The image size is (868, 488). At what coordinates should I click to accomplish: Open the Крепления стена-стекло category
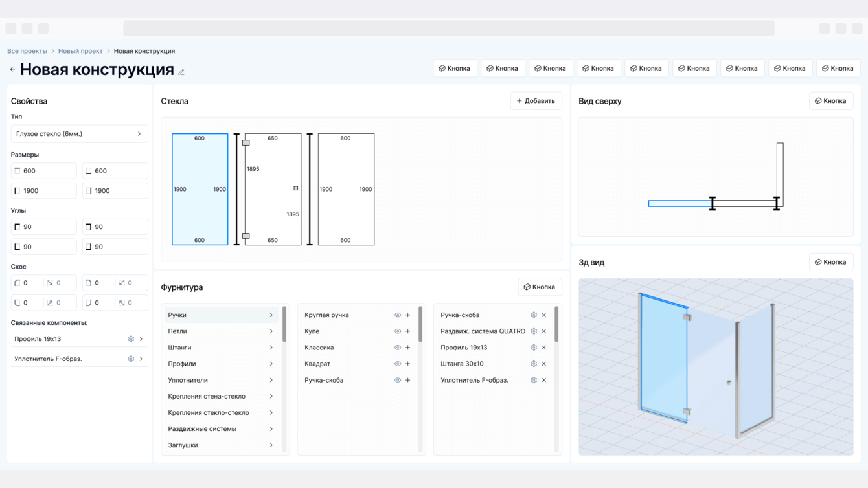point(221,396)
